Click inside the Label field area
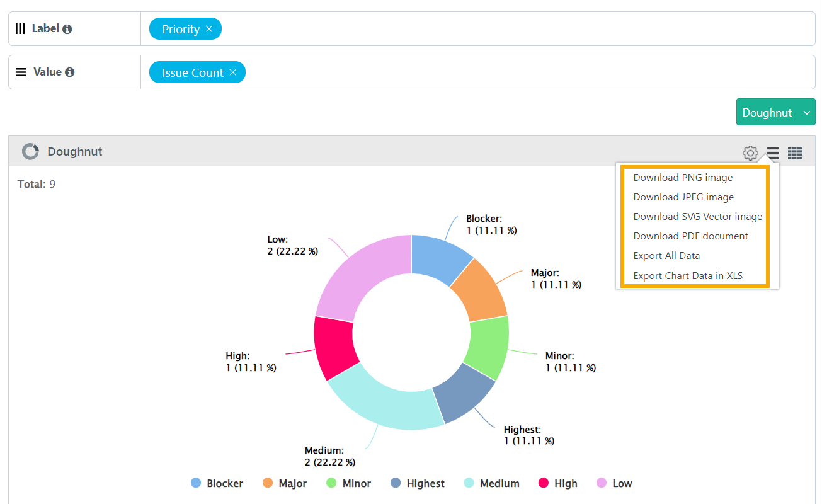Viewport: 822px width, 504px height. tap(477, 29)
